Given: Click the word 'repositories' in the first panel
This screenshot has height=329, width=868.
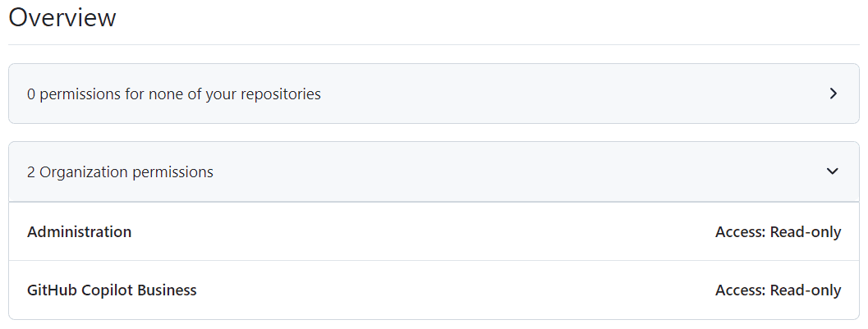Looking at the screenshot, I should point(280,94).
